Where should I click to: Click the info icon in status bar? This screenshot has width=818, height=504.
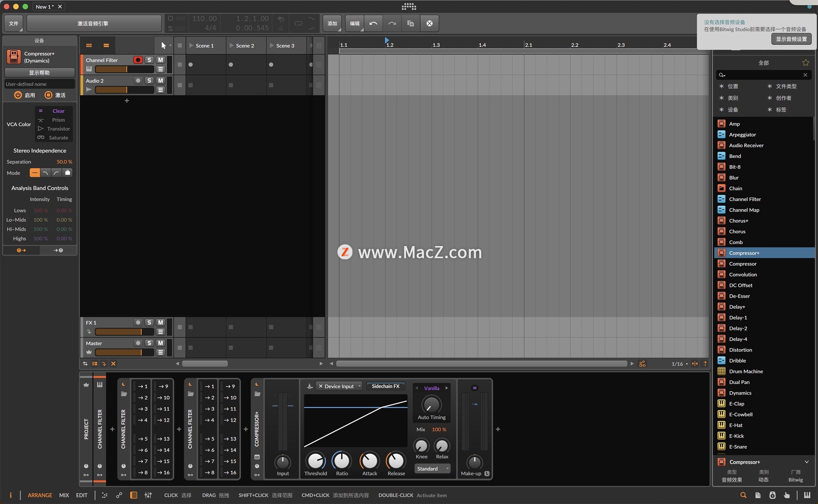click(11, 495)
